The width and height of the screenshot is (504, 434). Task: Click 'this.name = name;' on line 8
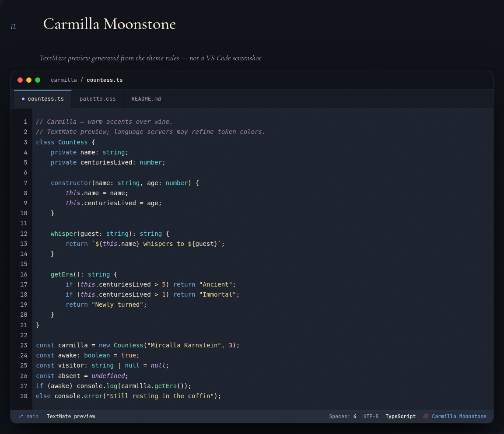tap(97, 193)
